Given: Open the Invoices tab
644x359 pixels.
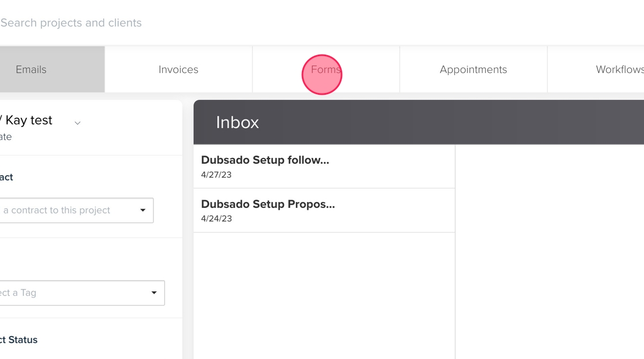Looking at the screenshot, I should pos(178,70).
